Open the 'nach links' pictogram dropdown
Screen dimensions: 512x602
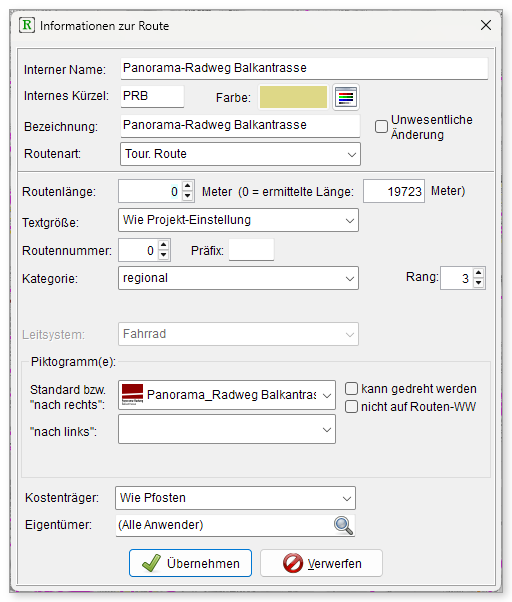(x=227, y=429)
